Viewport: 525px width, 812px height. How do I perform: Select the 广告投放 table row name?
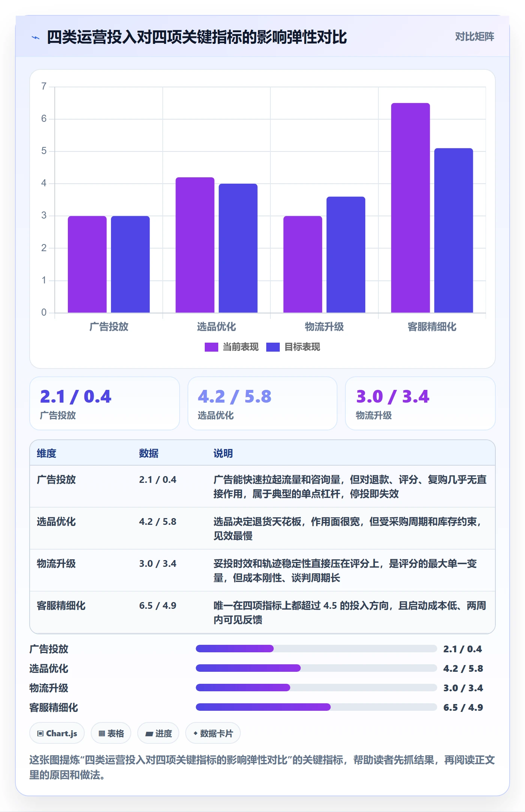(x=56, y=479)
